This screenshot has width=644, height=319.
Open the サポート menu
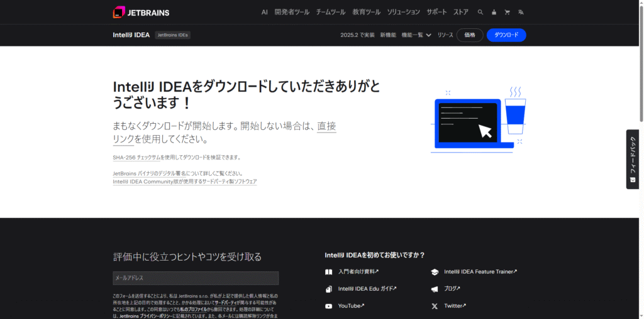coord(436,13)
